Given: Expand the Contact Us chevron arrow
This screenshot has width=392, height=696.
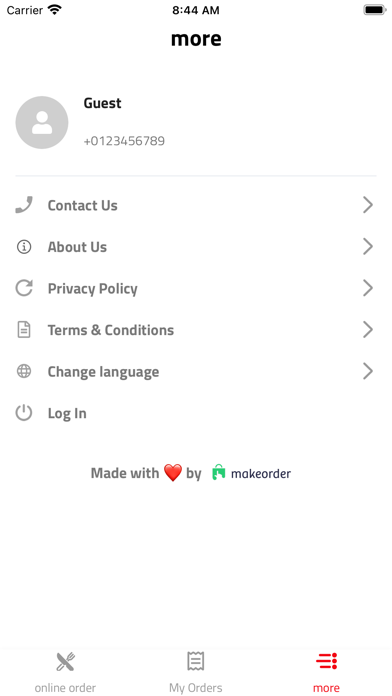Looking at the screenshot, I should click(x=368, y=205).
